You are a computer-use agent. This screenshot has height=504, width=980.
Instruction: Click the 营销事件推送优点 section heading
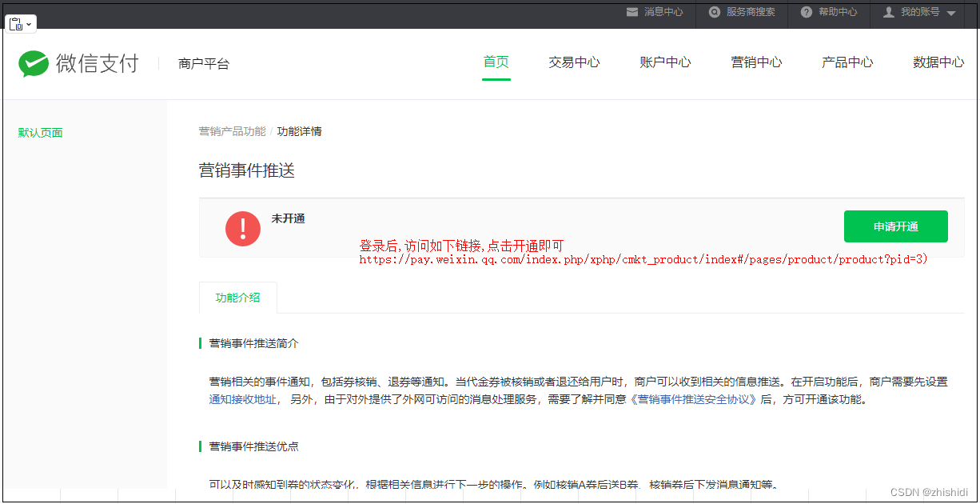tap(254, 446)
